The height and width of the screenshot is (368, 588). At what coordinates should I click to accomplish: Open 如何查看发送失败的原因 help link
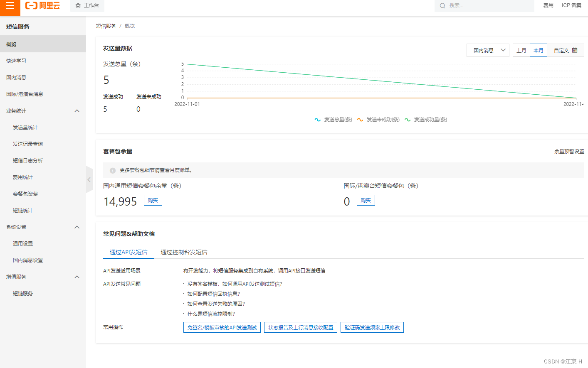pos(216,304)
